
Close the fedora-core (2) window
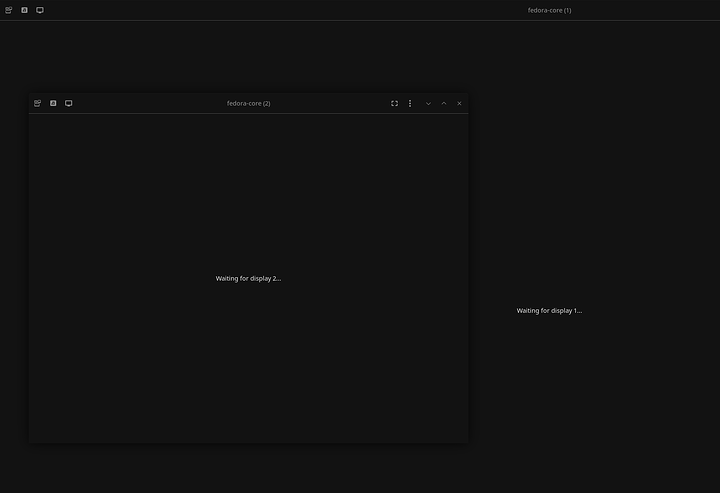[459, 103]
